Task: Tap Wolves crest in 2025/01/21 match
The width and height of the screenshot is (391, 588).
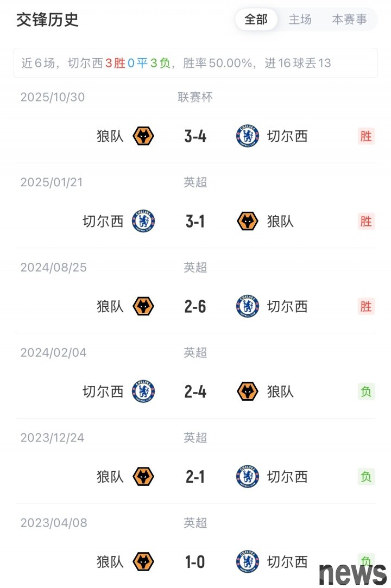Action: pos(248,221)
